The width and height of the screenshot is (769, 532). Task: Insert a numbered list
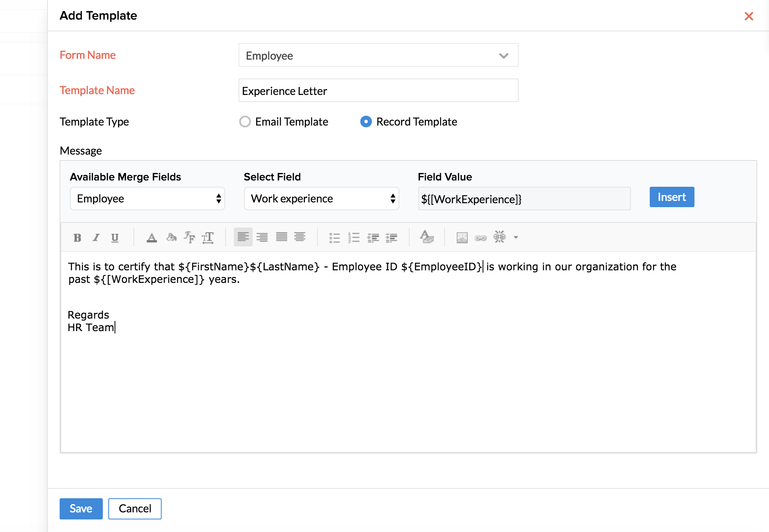[x=354, y=237]
